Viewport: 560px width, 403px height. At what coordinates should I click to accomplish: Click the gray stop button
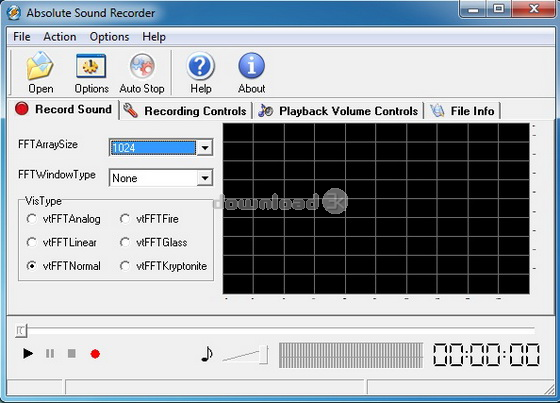pos(72,353)
